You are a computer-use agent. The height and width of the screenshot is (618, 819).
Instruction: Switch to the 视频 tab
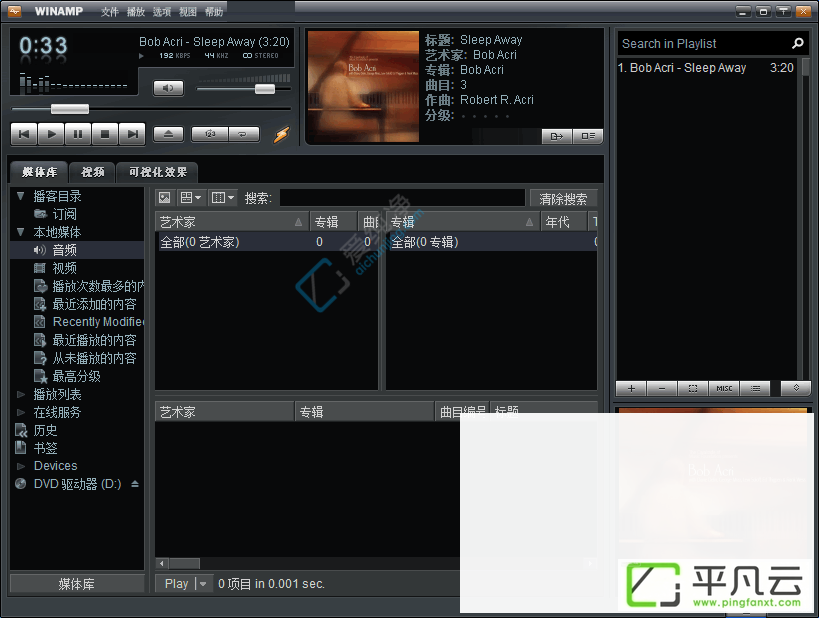pyautogui.click(x=92, y=172)
